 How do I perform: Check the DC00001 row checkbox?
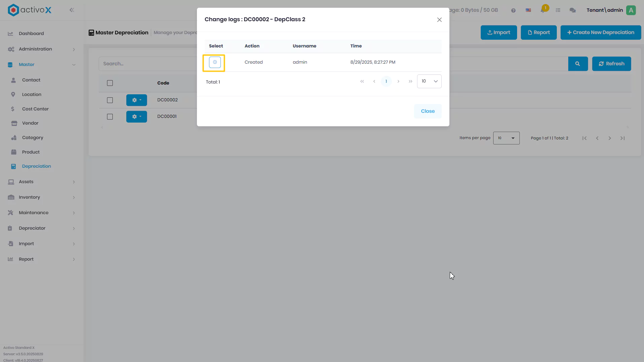[110, 117]
